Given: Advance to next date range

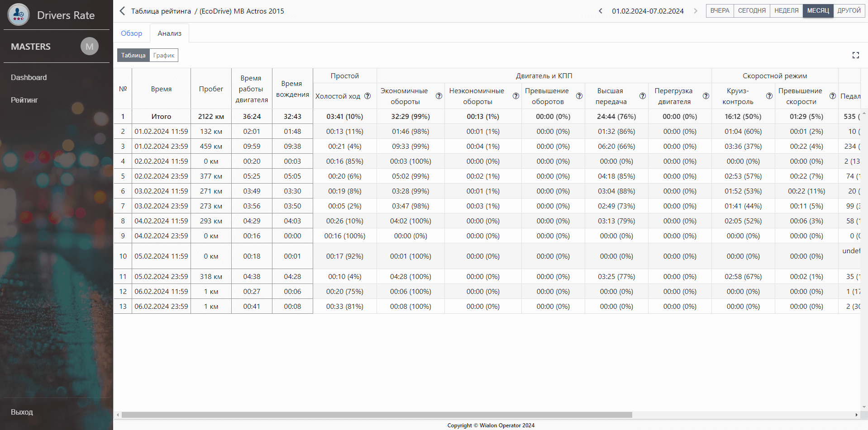Looking at the screenshot, I should click(x=696, y=11).
